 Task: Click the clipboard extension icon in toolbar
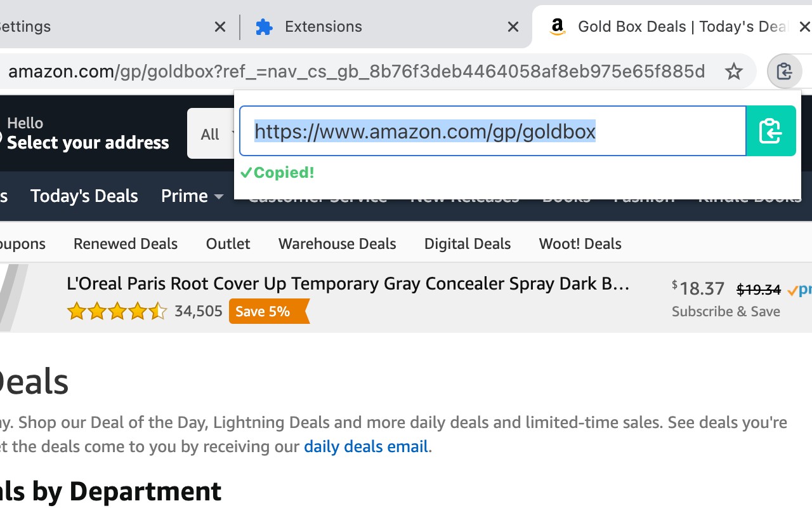coord(785,71)
